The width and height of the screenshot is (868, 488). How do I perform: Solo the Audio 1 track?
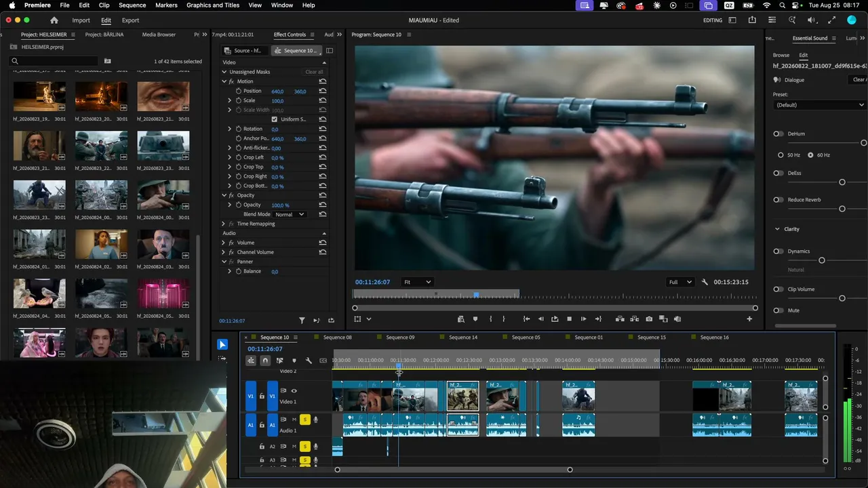pos(305,420)
